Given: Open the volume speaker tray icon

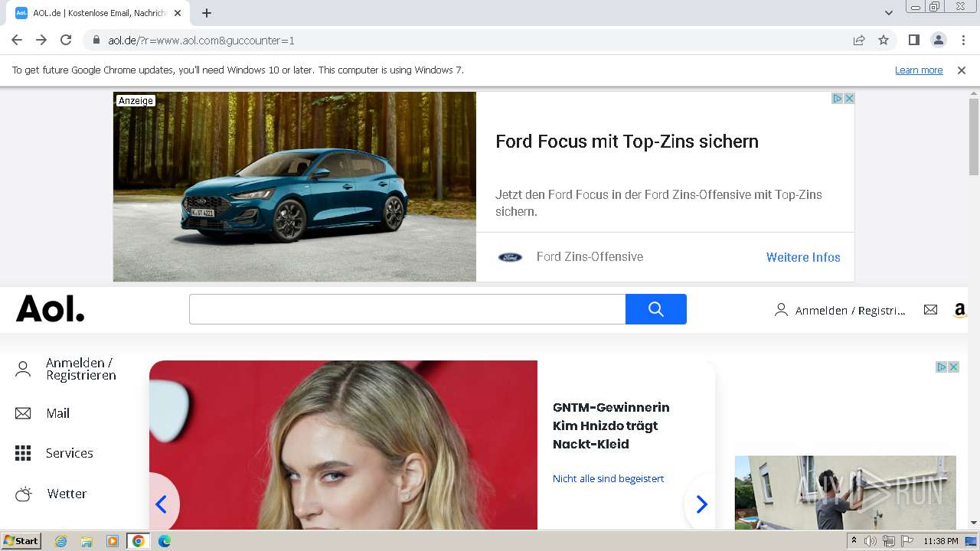Looking at the screenshot, I should [871, 541].
